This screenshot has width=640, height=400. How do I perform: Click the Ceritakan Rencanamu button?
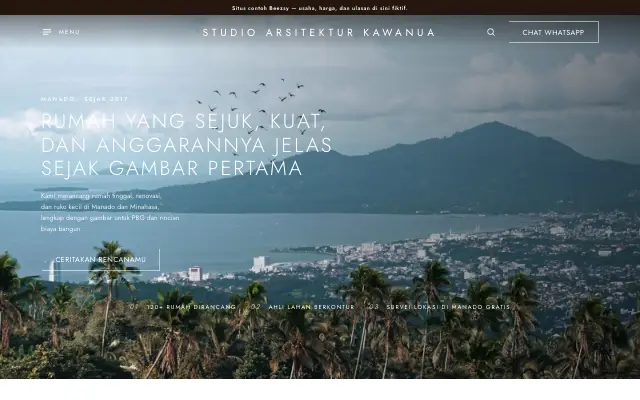[x=100, y=260]
